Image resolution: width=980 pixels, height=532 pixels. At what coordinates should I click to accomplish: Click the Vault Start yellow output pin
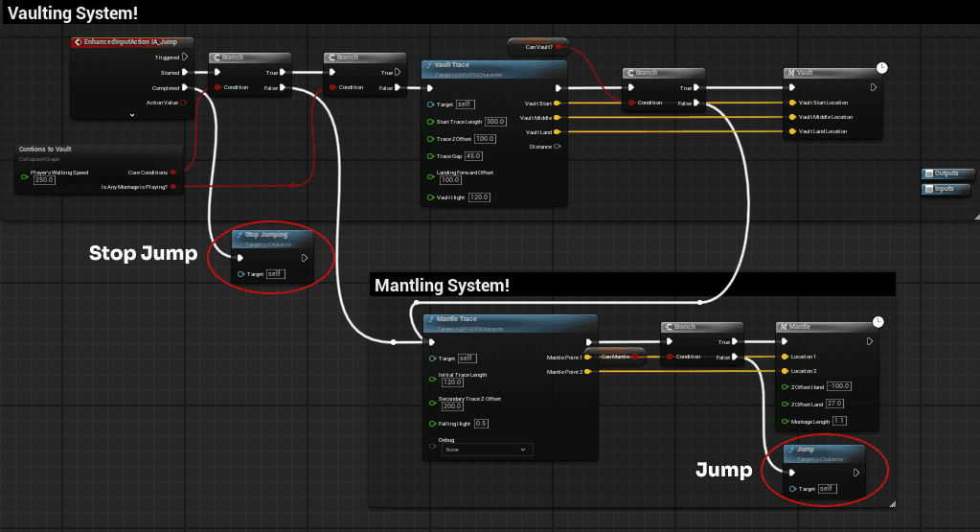(x=558, y=103)
